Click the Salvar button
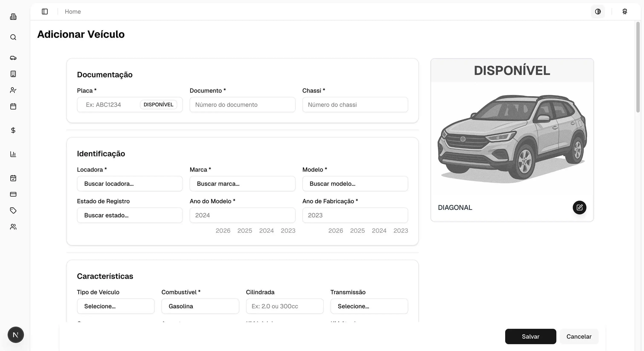This screenshot has width=644, height=351. 531,336
